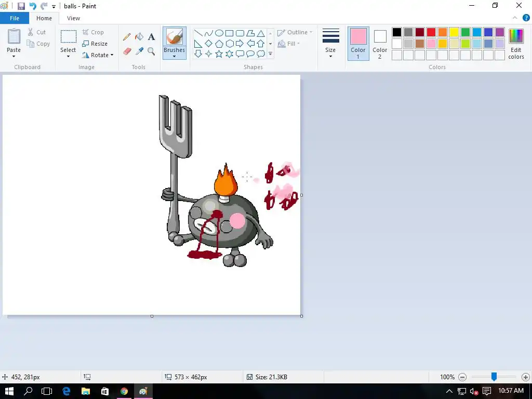Expand the shapes gallery more arrow
Viewport: 532px width, 399px height.
tap(270, 54)
